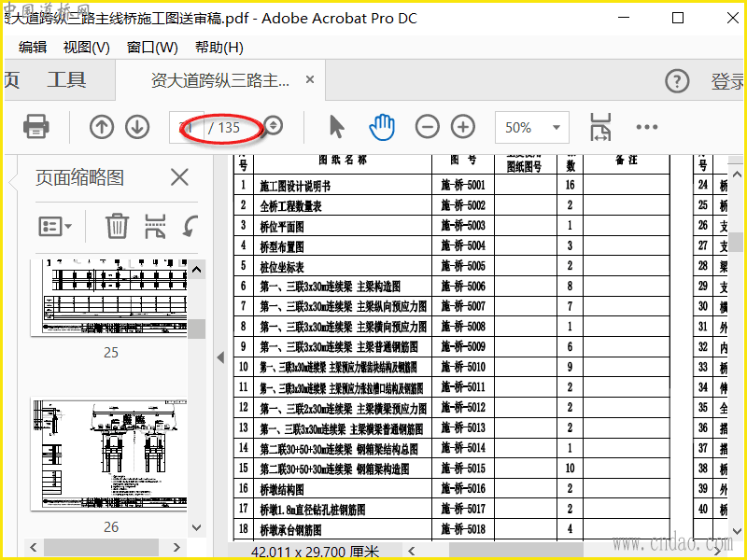The image size is (747, 560).
Task: Click 桥型布置图 row text
Action: 282,246
